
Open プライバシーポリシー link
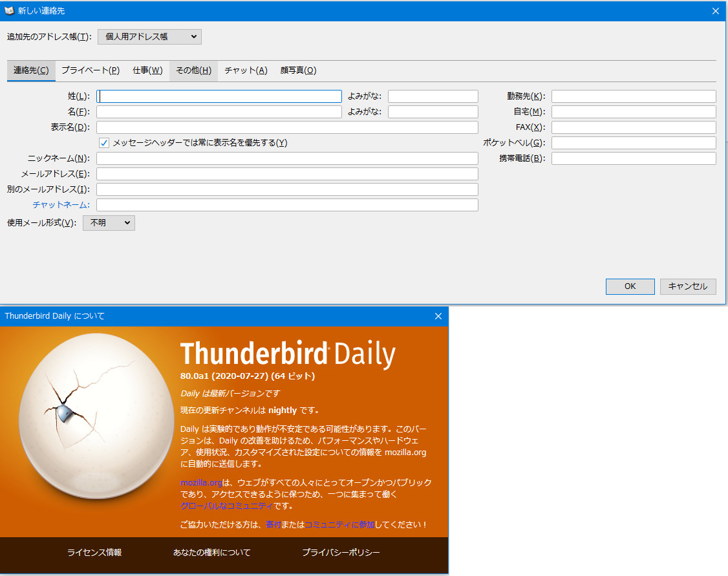[341, 552]
